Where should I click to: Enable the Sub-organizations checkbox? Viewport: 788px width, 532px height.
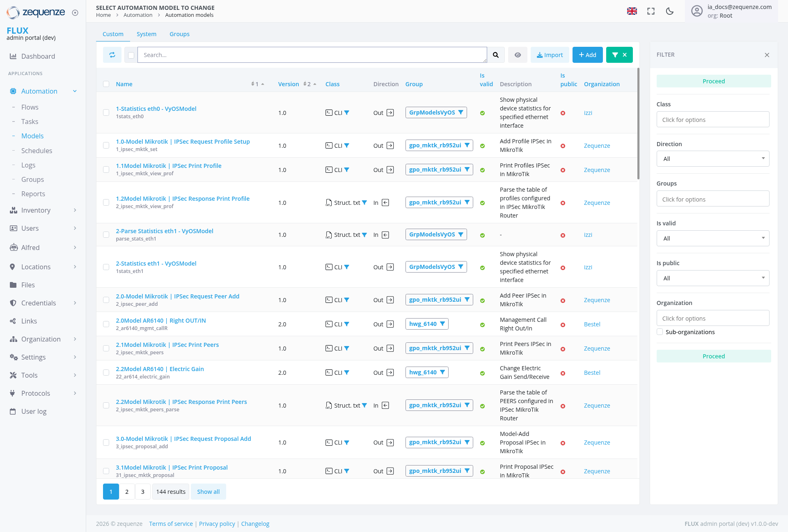660,332
